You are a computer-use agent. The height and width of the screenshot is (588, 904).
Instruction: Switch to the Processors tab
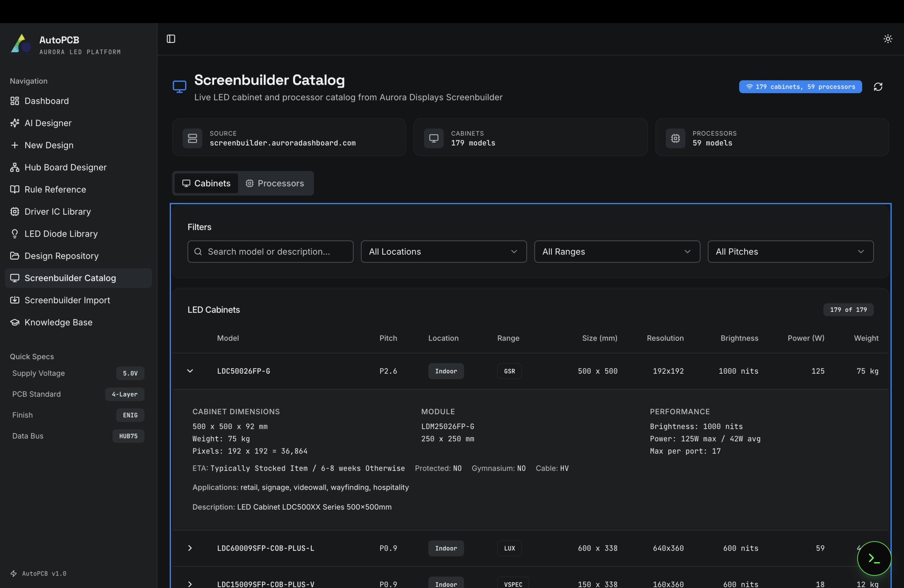(x=275, y=183)
